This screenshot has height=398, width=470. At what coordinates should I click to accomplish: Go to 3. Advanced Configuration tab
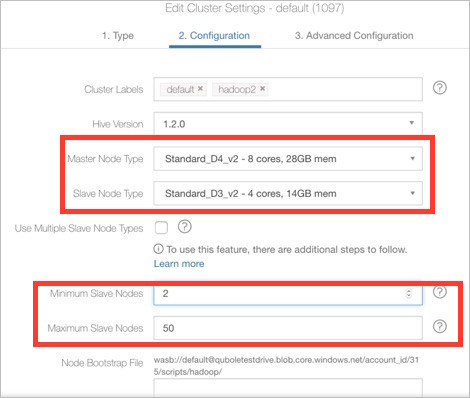click(x=354, y=36)
